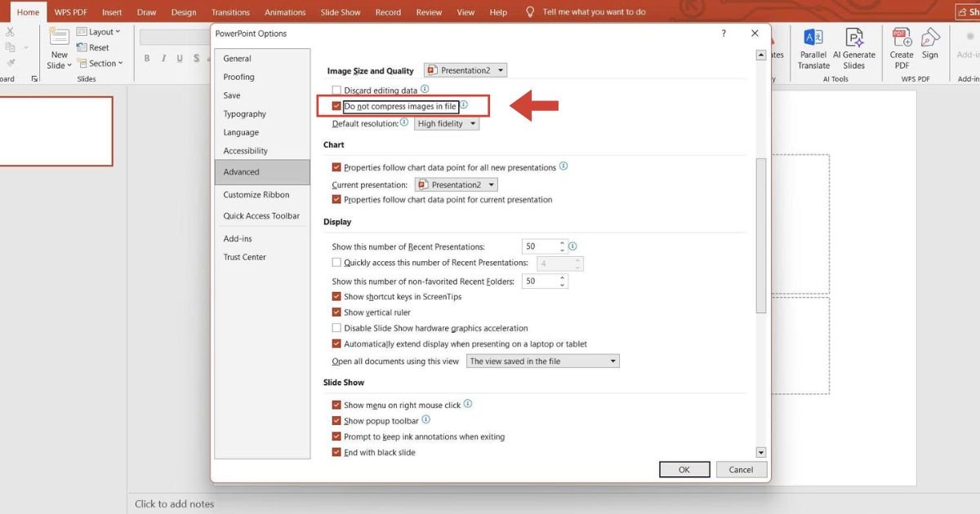Click the dialog Help question mark

(x=724, y=33)
